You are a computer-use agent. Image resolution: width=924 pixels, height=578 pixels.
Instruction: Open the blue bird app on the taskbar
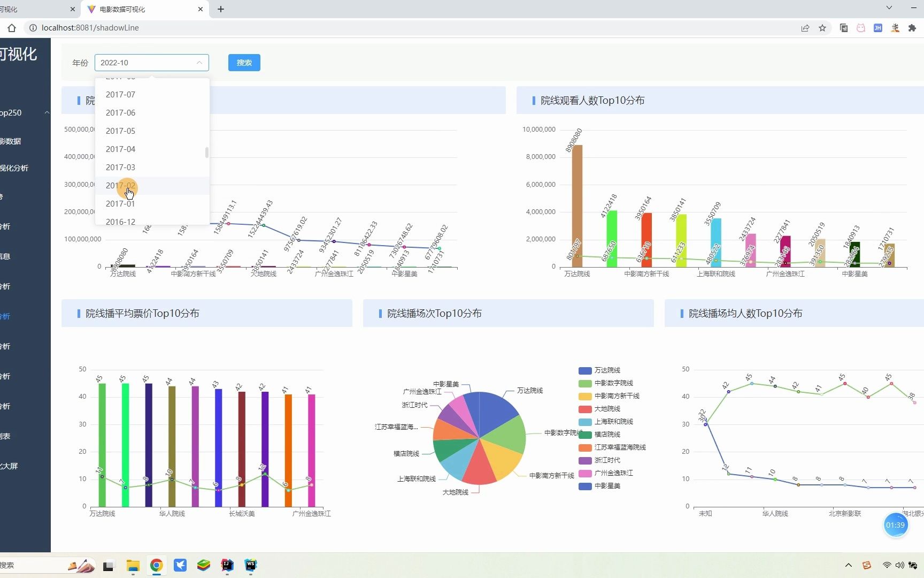(180, 565)
